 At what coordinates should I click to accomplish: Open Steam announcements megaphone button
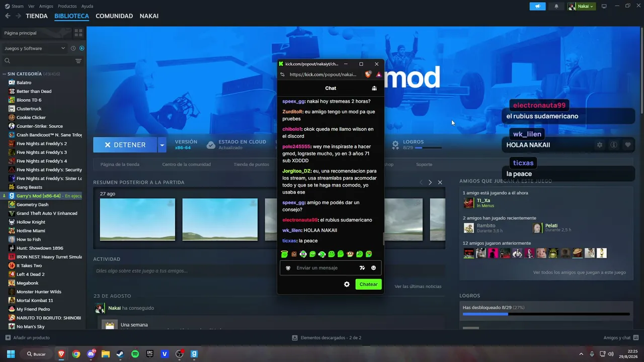pos(537,6)
